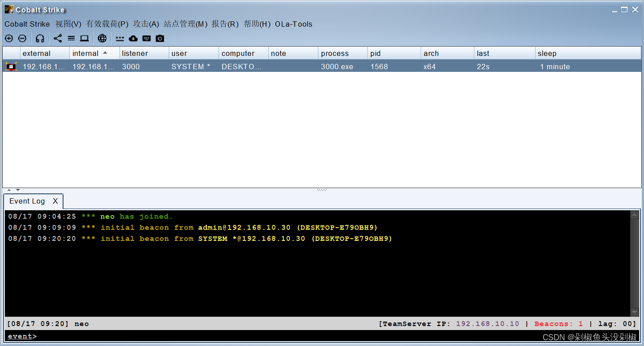Click the 'neo has joined' log line
The image size is (644, 346).
tap(91, 216)
